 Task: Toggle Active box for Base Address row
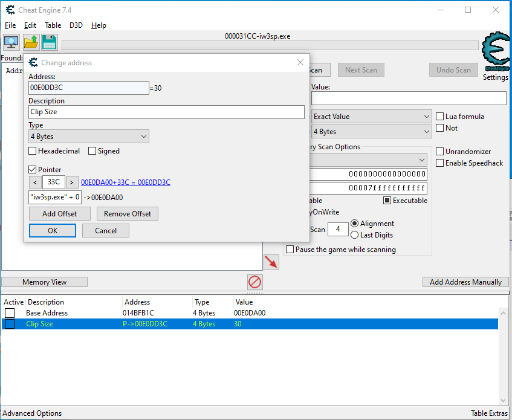(x=10, y=313)
